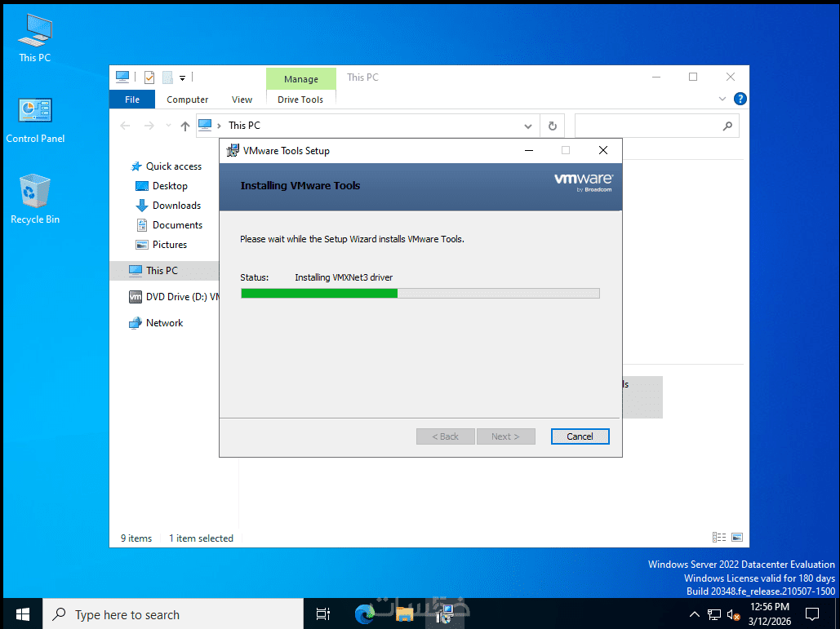Maximize the File Explorer window

(693, 77)
